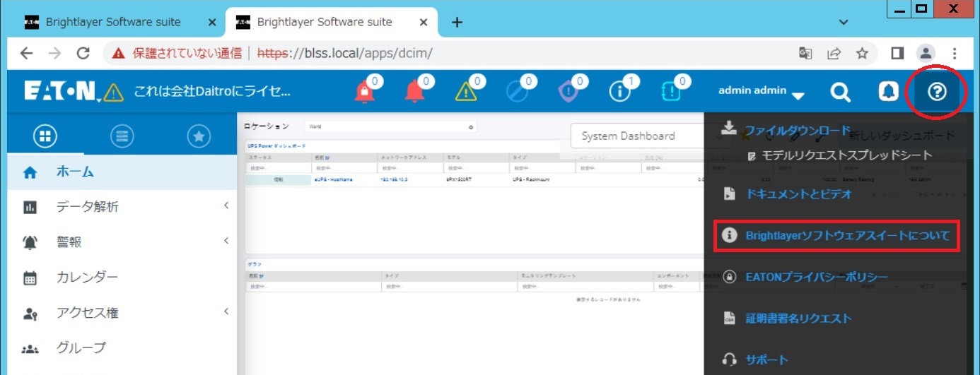Go back in browser
Image resolution: width=980 pixels, height=375 pixels.
coord(26,53)
